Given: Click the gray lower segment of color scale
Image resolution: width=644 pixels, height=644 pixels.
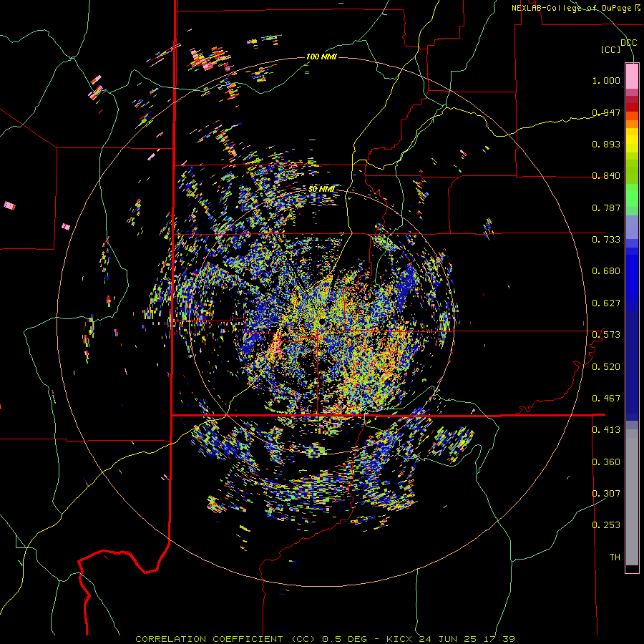Looking at the screenshot, I should pos(632,497).
